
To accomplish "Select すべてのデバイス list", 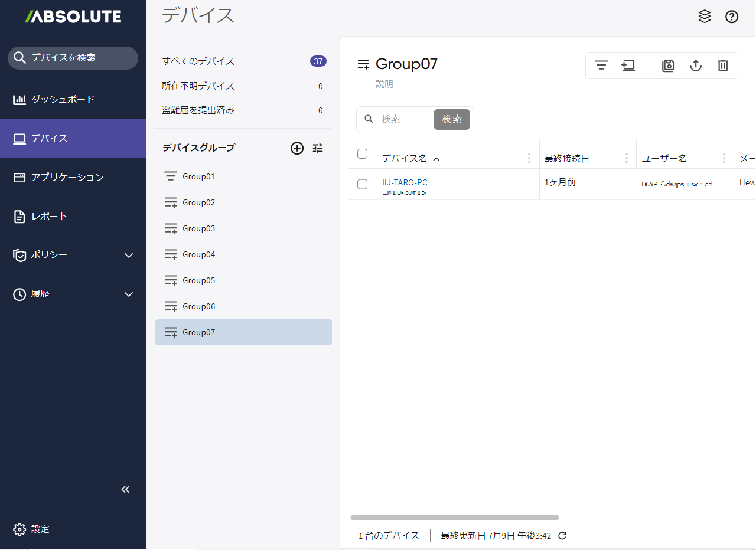I will point(243,61).
